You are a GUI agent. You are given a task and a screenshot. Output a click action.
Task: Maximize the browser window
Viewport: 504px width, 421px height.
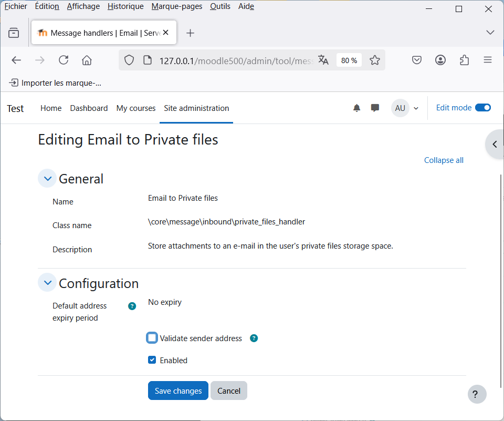(x=459, y=9)
